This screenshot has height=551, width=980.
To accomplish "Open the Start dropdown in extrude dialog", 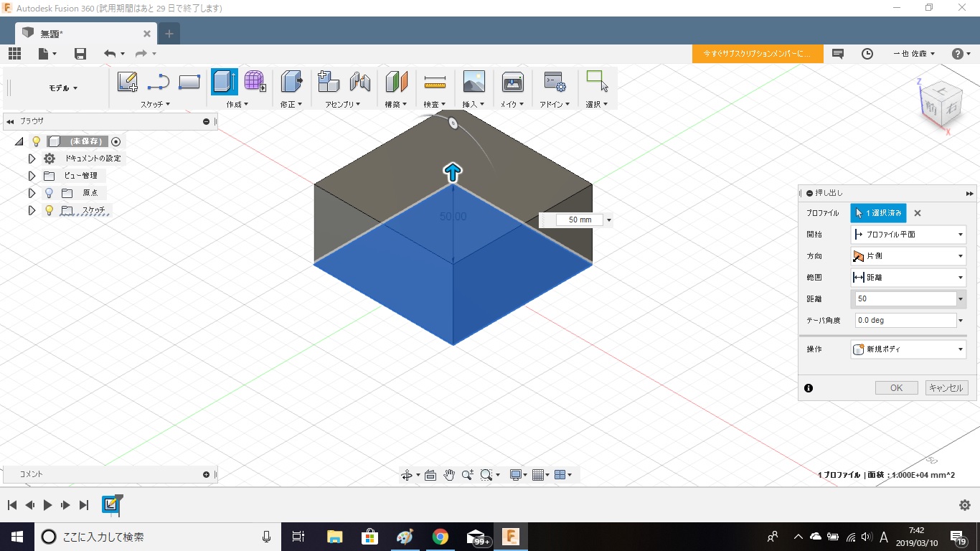I will (908, 234).
